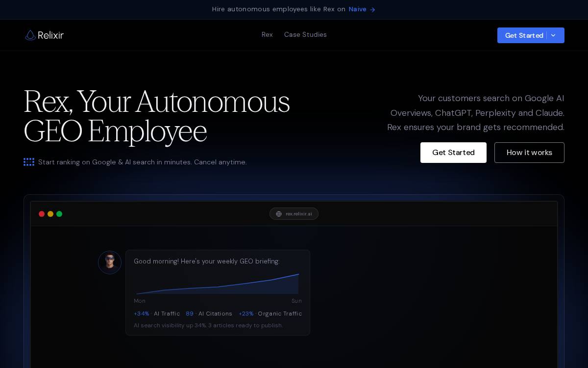Open the Case Studies menu item
Screen dimensions: 588x368
point(305,35)
